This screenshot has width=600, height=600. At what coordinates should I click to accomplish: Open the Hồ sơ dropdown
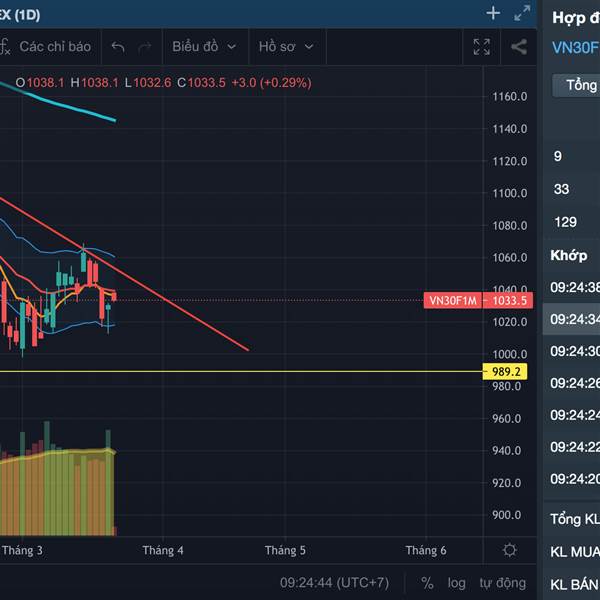(x=286, y=47)
